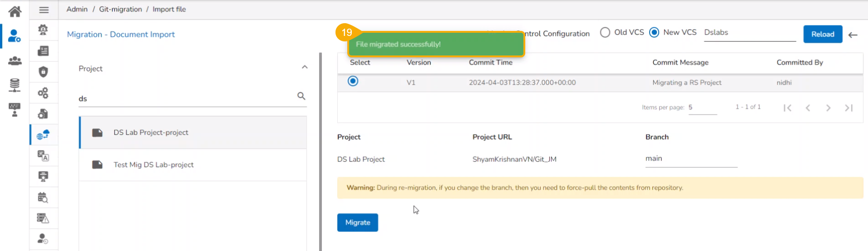Image resolution: width=868 pixels, height=251 pixels.
Task: Click 'File migrated successfully!' notification
Action: 436,44
